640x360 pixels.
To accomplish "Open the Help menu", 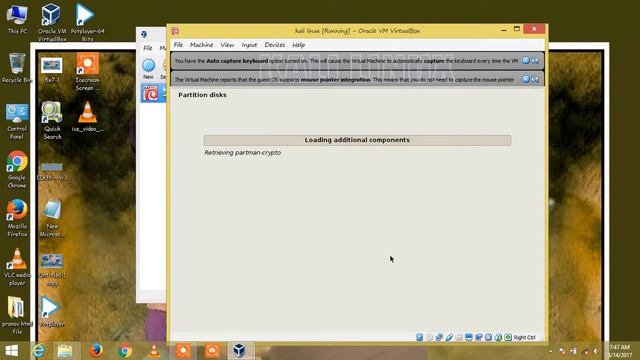I will pos(298,45).
